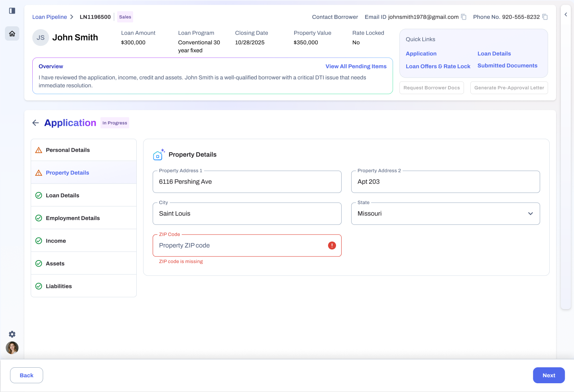Click the Sales tag
574x392 pixels.
click(125, 17)
